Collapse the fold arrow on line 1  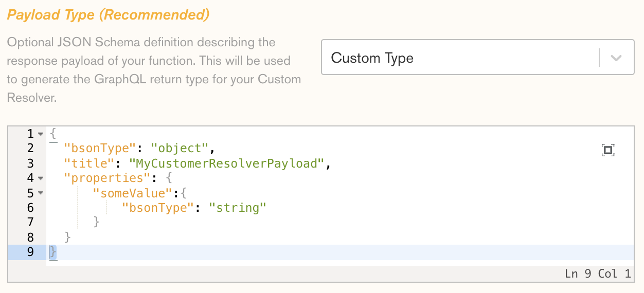[41, 134]
